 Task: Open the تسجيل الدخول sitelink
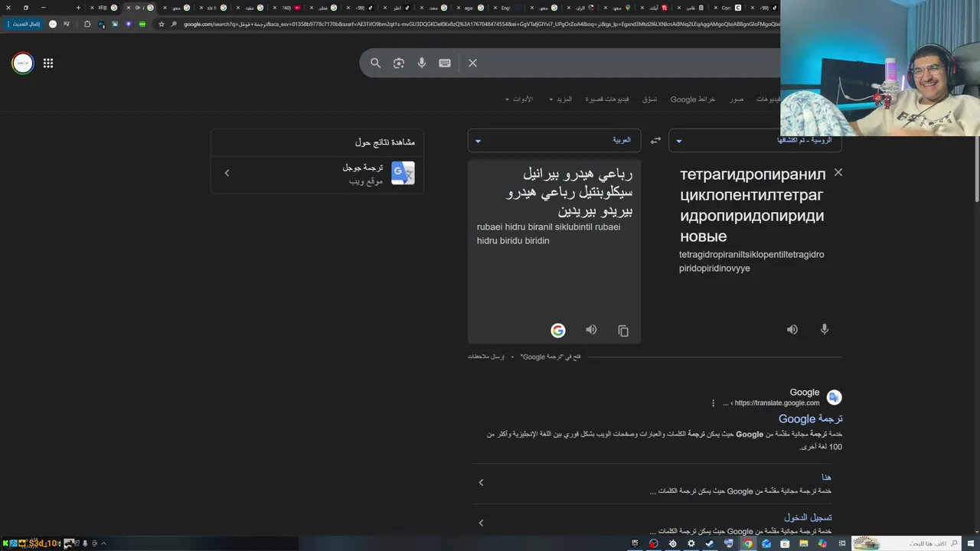pos(808,517)
